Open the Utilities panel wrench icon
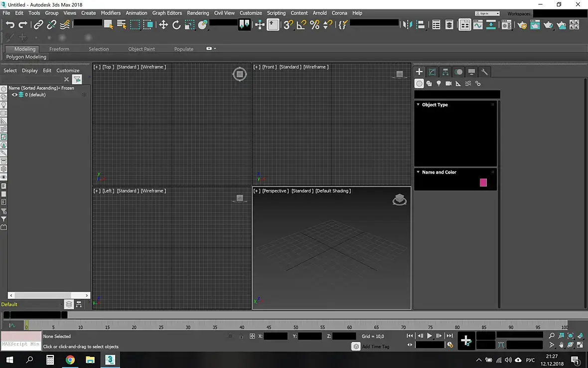The image size is (588, 368). coord(484,72)
